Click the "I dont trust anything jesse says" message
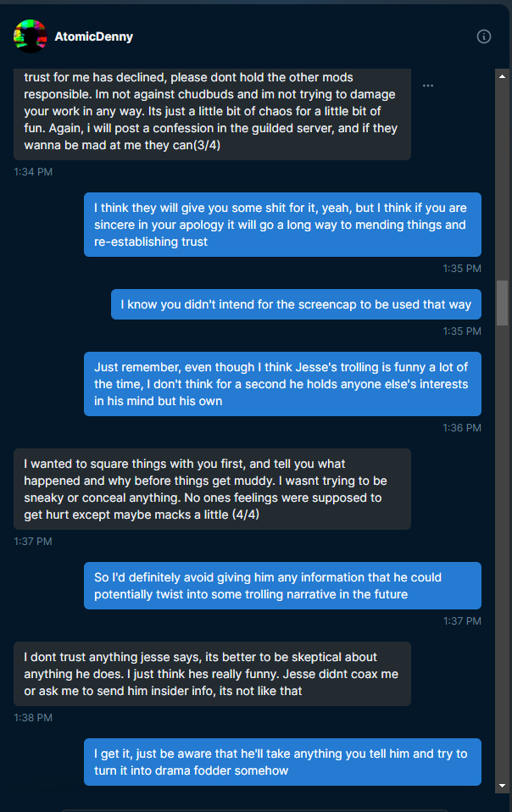Image resolution: width=512 pixels, height=812 pixels. (x=212, y=674)
